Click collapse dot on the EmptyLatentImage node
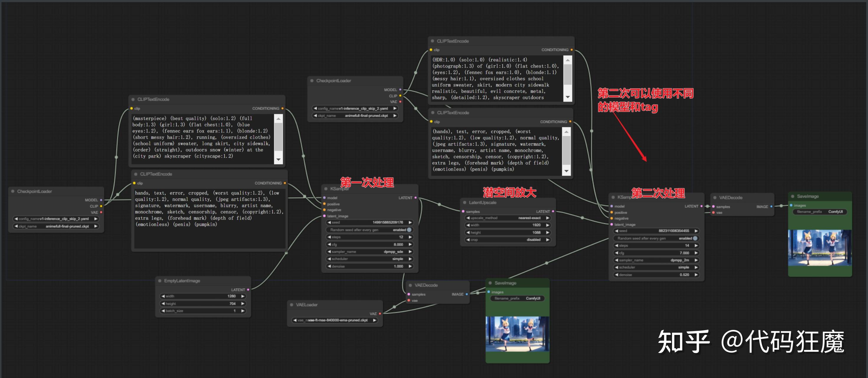The height and width of the screenshot is (378, 868). click(x=160, y=281)
